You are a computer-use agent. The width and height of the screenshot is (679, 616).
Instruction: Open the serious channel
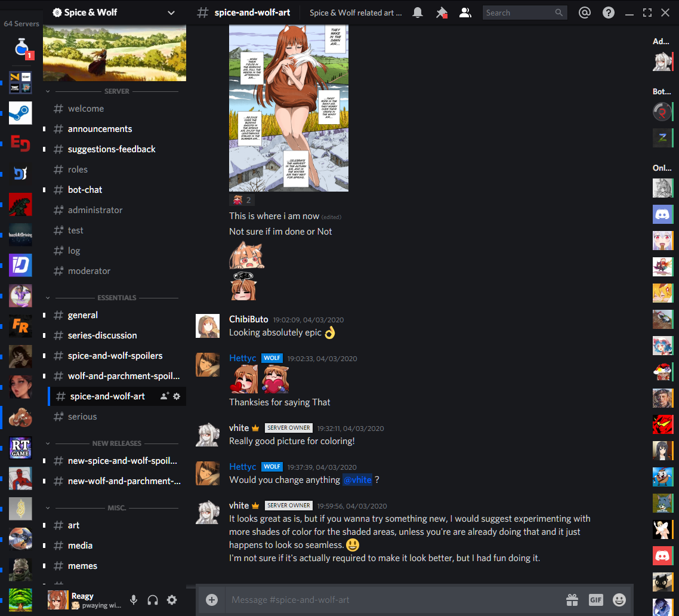tap(116, 417)
